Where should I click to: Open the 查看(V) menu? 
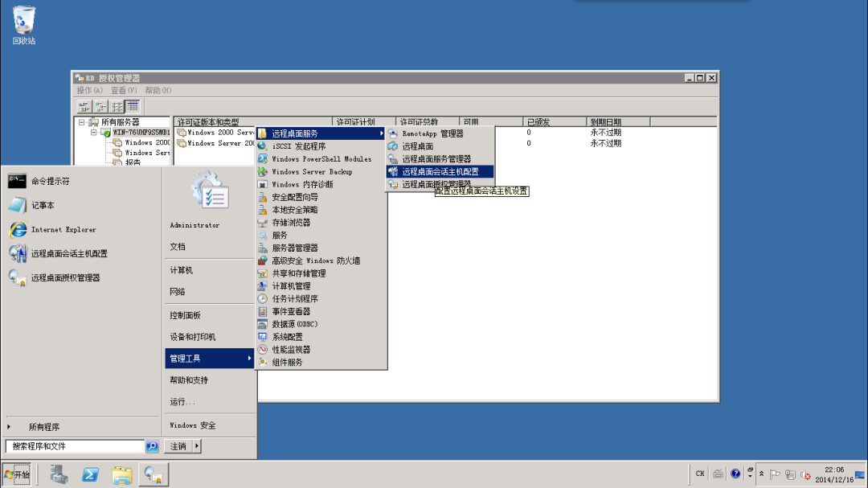[124, 90]
